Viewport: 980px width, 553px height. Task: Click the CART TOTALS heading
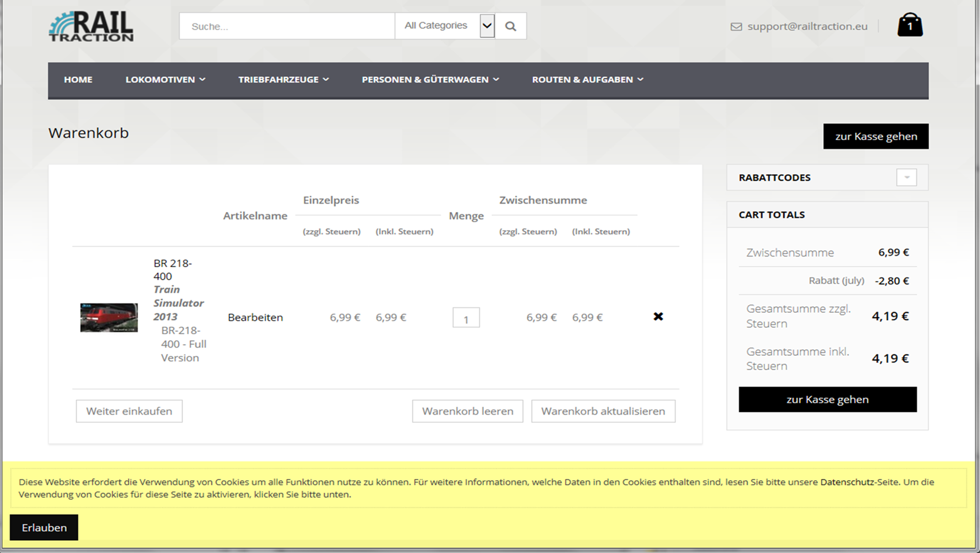coord(772,215)
